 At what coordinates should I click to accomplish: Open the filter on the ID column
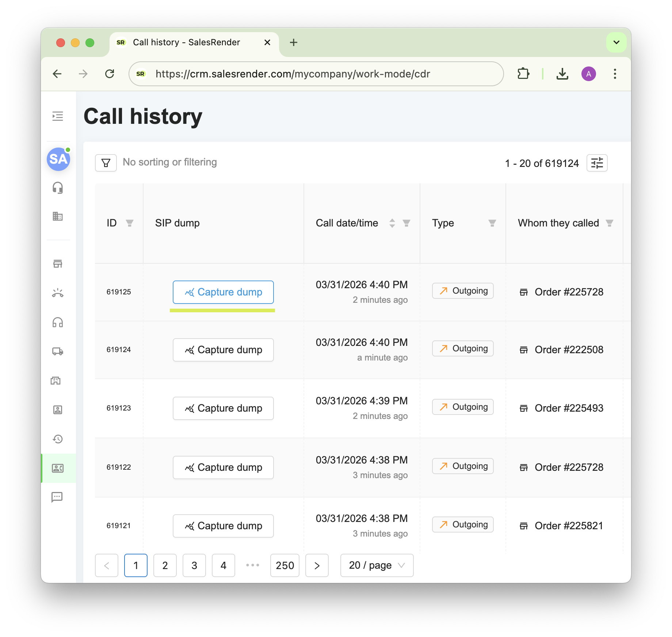130,223
